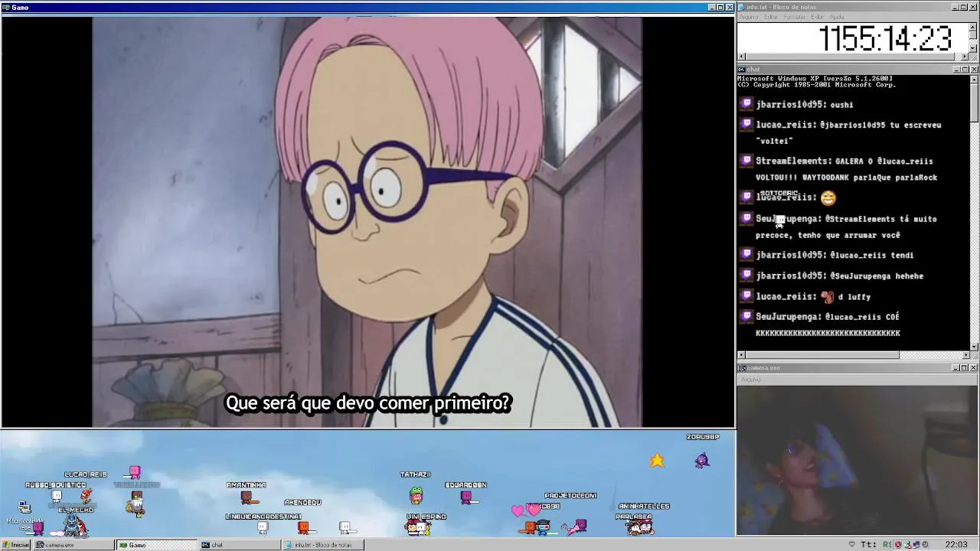Click the yellow star in the avatar overlay
980x551 pixels.
(x=657, y=460)
